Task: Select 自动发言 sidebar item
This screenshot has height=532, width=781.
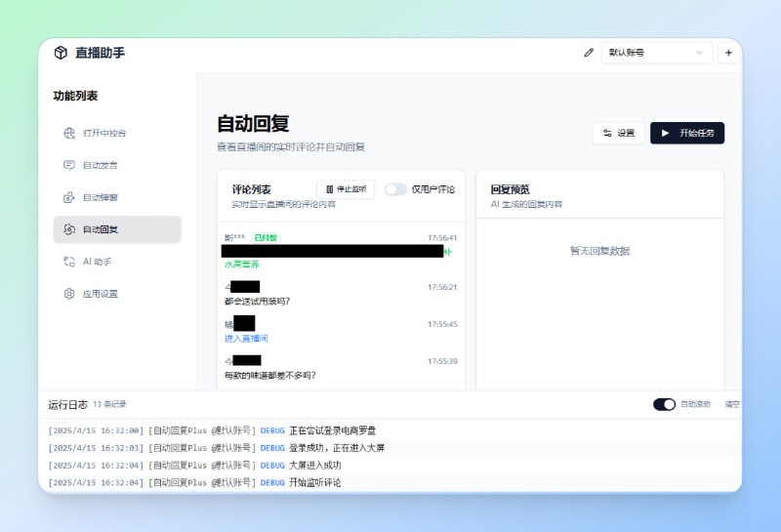Action: (x=117, y=165)
